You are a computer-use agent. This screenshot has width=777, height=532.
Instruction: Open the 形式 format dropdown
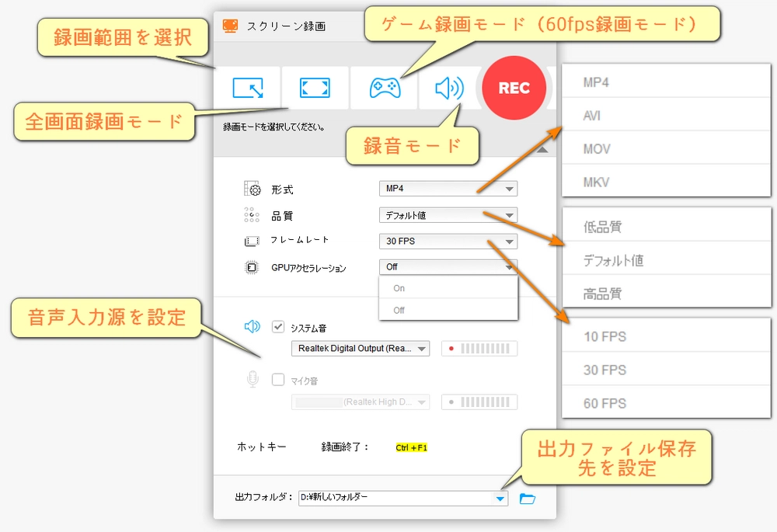point(448,189)
